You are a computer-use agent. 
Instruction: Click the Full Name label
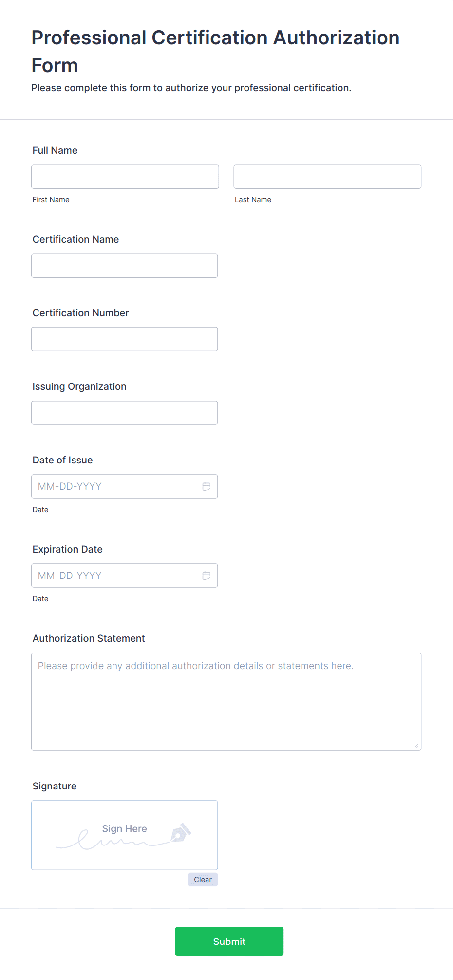55,150
